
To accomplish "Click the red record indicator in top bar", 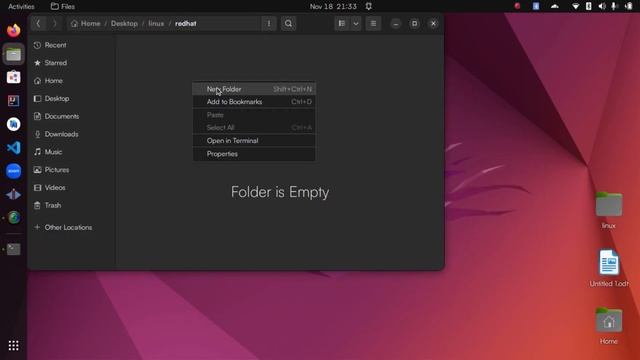I will (518, 6).
